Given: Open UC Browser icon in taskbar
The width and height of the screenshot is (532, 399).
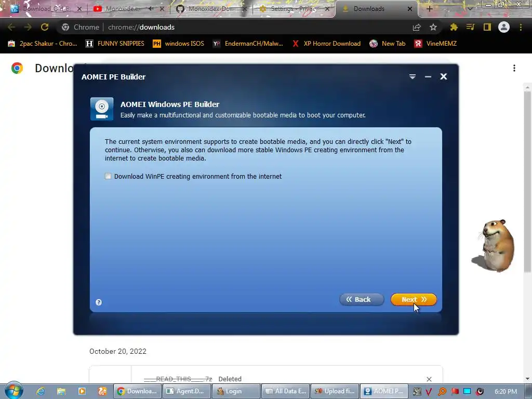Looking at the screenshot, I should click(x=102, y=391).
